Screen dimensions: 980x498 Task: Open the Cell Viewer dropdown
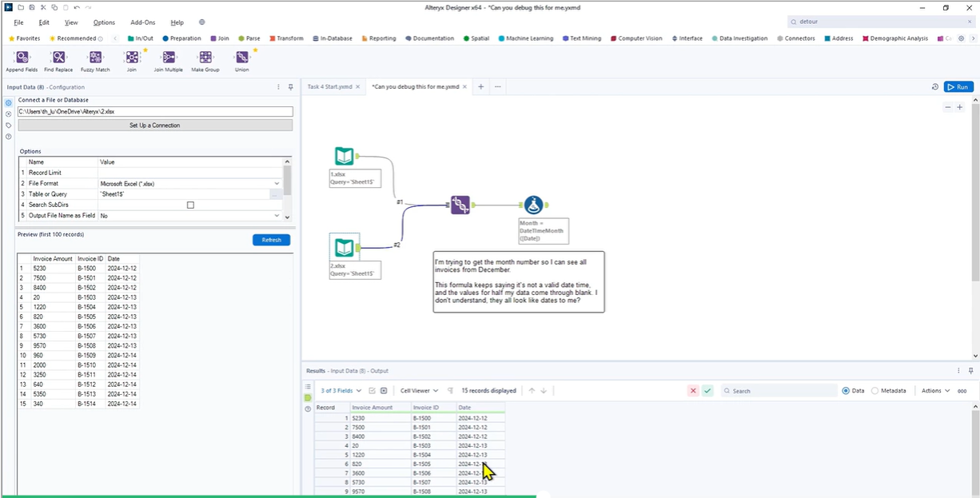(x=420, y=391)
